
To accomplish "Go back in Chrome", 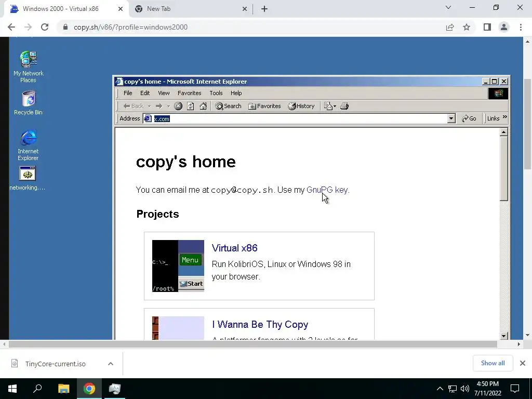I will pos(11,27).
